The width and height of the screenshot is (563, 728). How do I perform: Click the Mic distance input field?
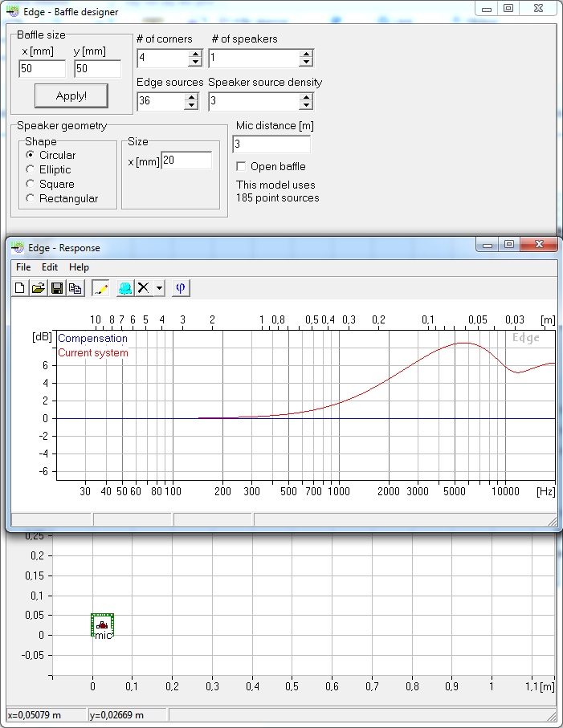coord(271,144)
